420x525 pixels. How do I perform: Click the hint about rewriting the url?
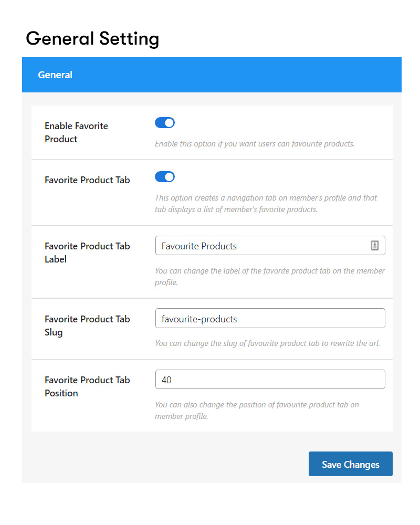click(267, 343)
